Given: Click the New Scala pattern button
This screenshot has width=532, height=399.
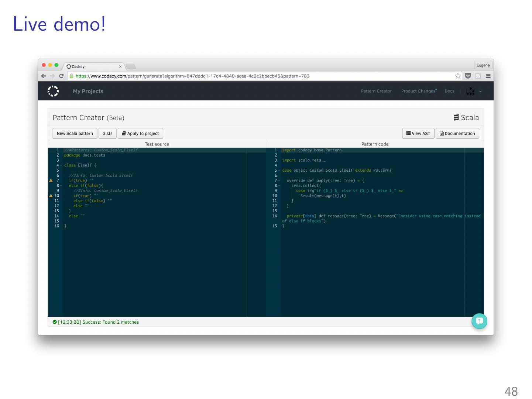Looking at the screenshot, I should point(75,133).
